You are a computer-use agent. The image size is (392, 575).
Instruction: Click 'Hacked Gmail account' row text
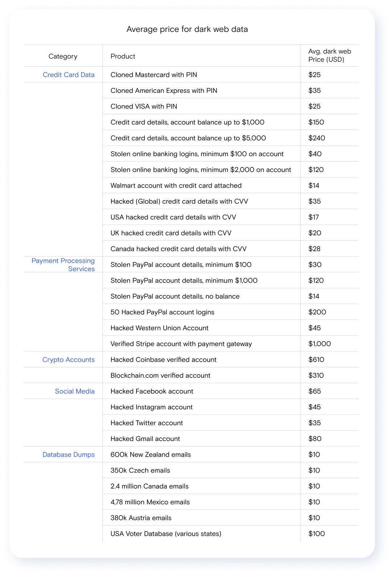point(145,439)
